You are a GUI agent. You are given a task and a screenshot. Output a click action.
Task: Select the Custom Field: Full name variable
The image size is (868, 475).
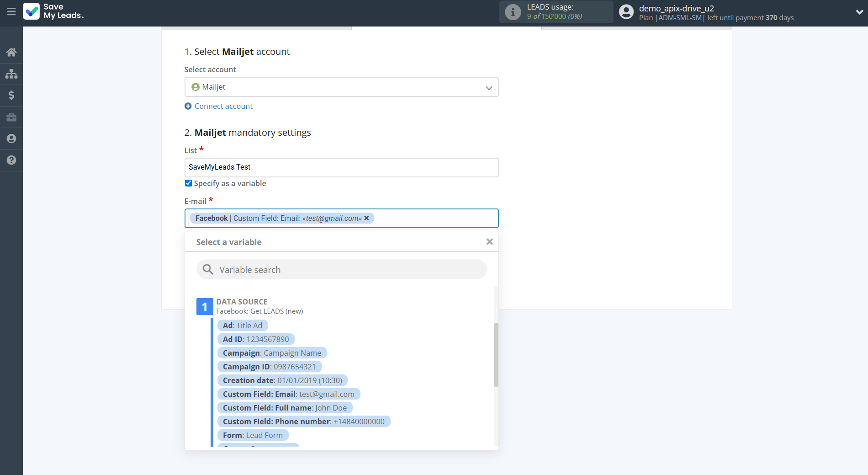pyautogui.click(x=285, y=407)
